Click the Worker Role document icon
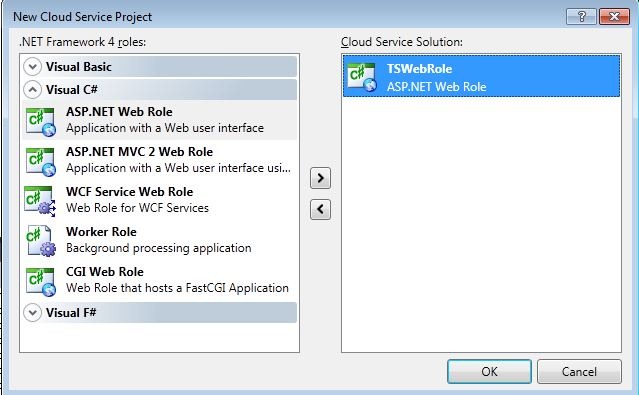639x395 pixels. click(40, 241)
